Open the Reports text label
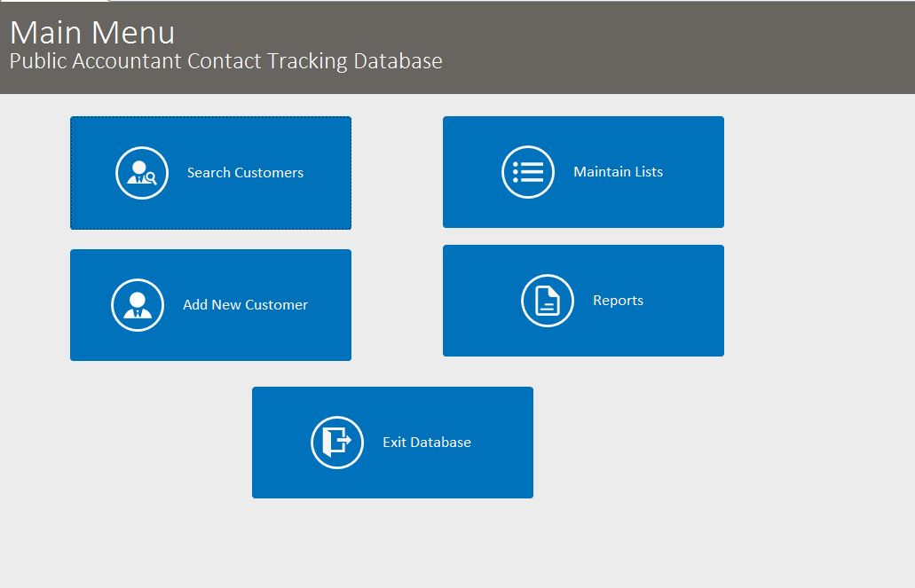 point(618,301)
